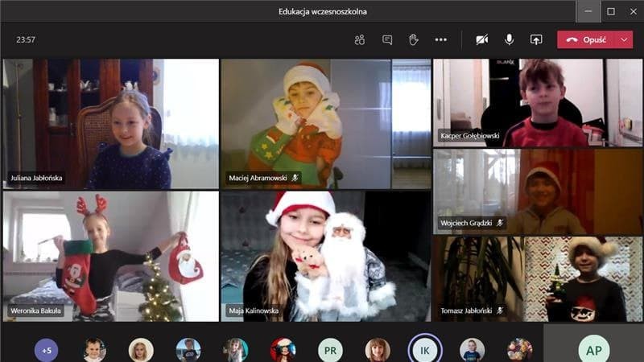Viewport: 644px width, 362px height.
Task: Show the participants panel
Action: [359, 39]
